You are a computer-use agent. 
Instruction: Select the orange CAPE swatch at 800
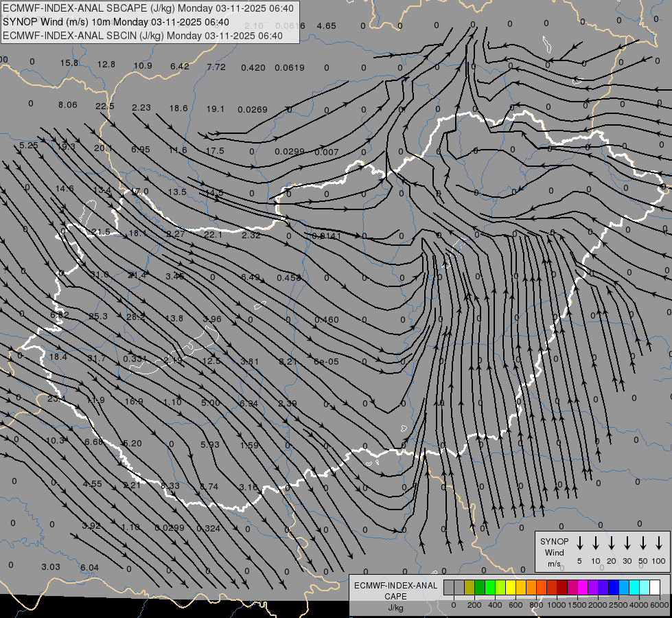531,587
